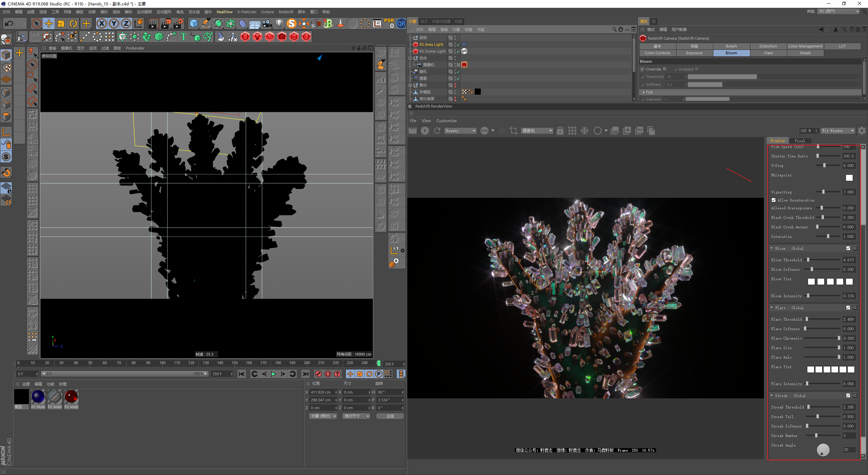
Task: Click the snowflake freeze icon in RenderView
Action: point(585,131)
